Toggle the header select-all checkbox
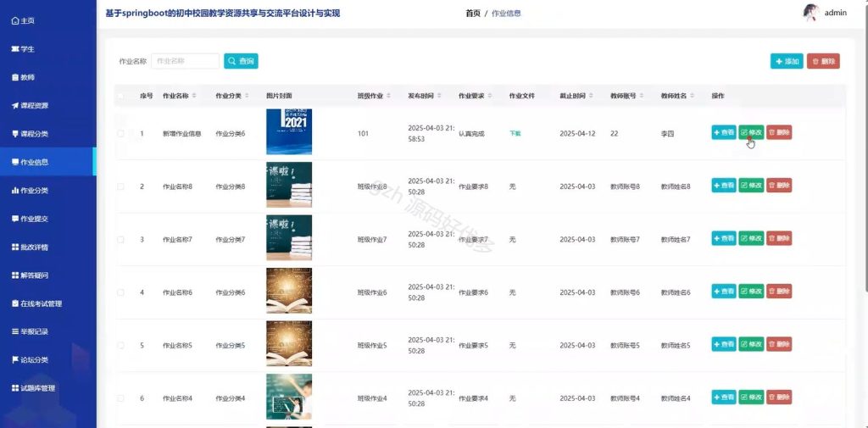Image resolution: width=868 pixels, height=428 pixels. [120, 96]
